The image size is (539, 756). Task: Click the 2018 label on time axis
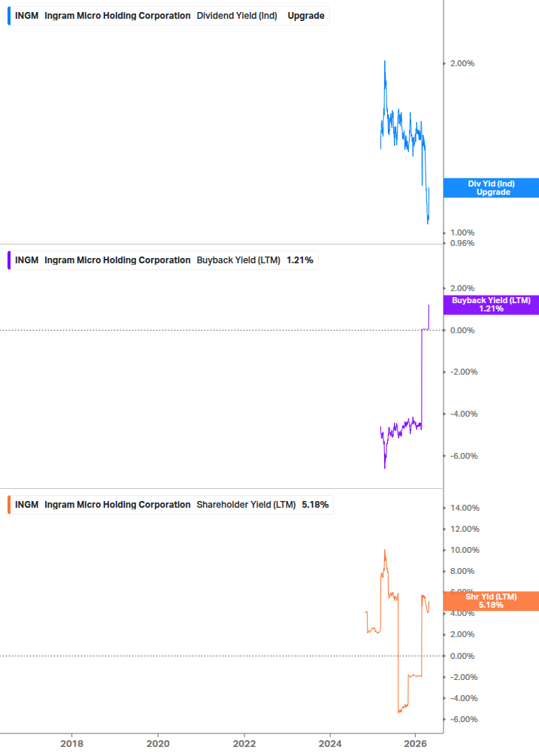(71, 743)
